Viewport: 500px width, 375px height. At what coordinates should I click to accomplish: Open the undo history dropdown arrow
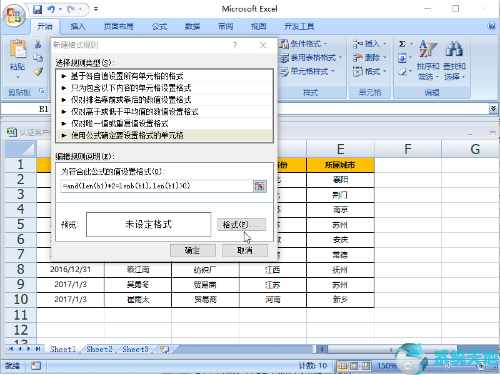60,9
